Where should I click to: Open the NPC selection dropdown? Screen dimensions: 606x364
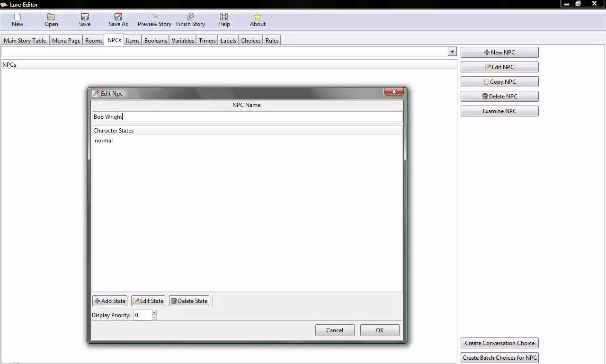[452, 51]
